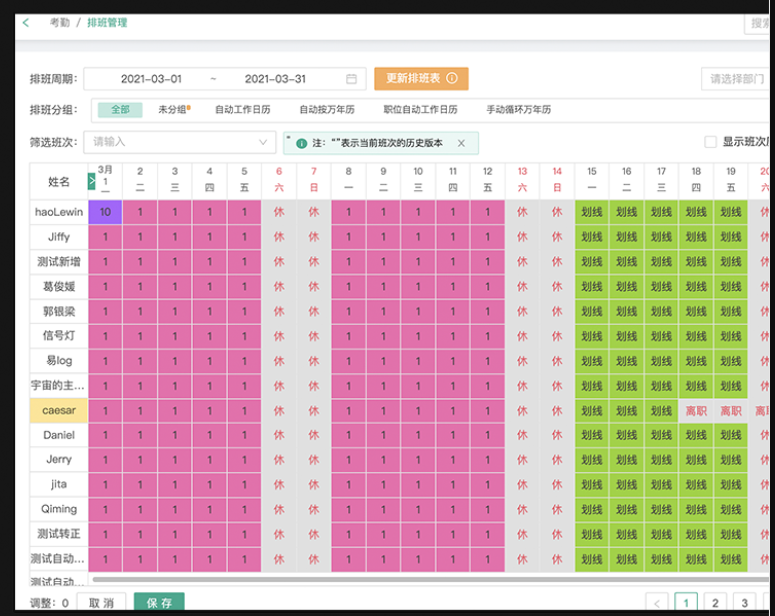This screenshot has width=775, height=616.
Task: Click the name 葛俊媛 in the list
Action: point(59,286)
